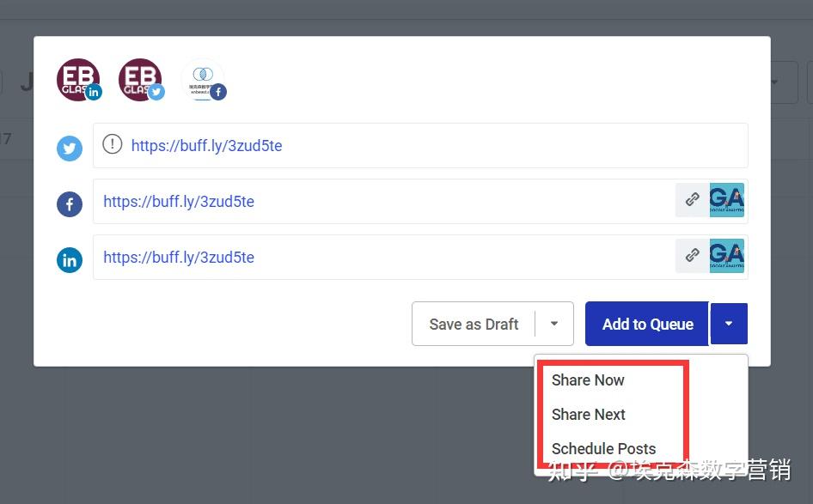The width and height of the screenshot is (813, 504).
Task: Click the Add to Queue button
Action: click(x=647, y=324)
